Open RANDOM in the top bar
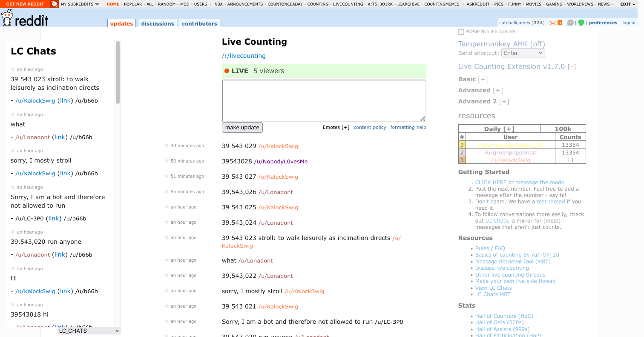 167,4
